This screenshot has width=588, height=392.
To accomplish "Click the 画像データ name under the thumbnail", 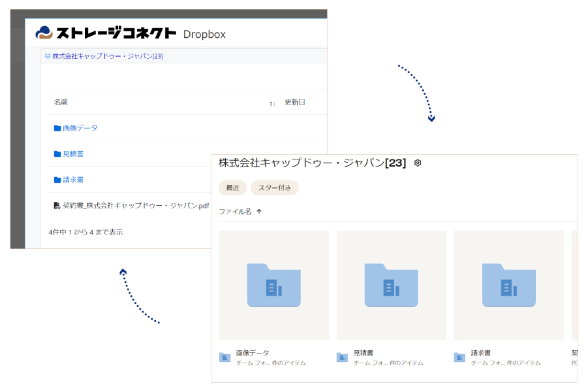I will tap(253, 353).
